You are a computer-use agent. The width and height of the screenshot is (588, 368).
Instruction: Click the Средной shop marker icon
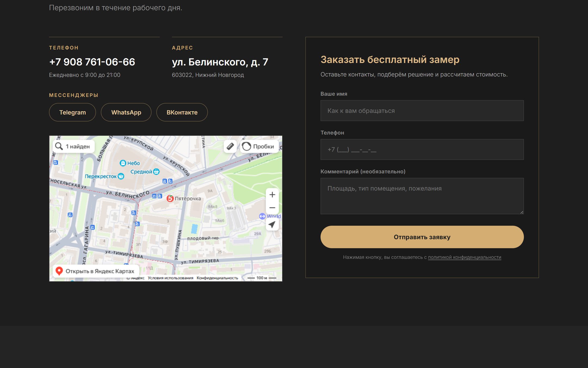(x=156, y=171)
